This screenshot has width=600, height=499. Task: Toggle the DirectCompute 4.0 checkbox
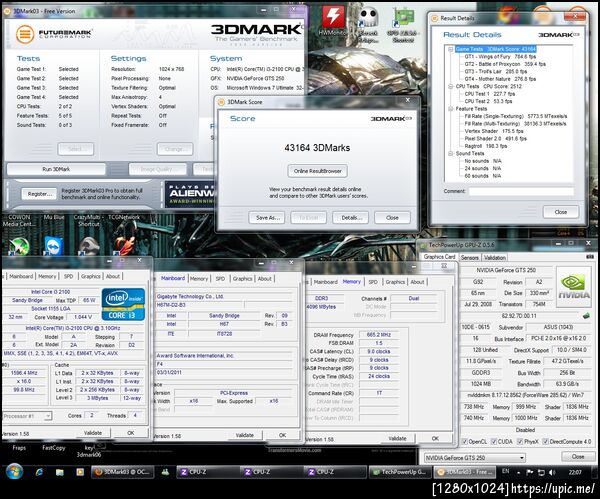click(x=545, y=442)
